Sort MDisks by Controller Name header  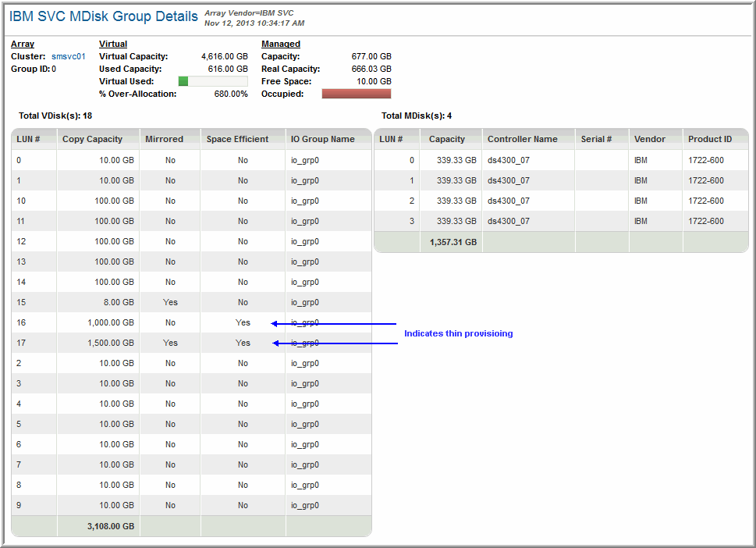tap(522, 139)
